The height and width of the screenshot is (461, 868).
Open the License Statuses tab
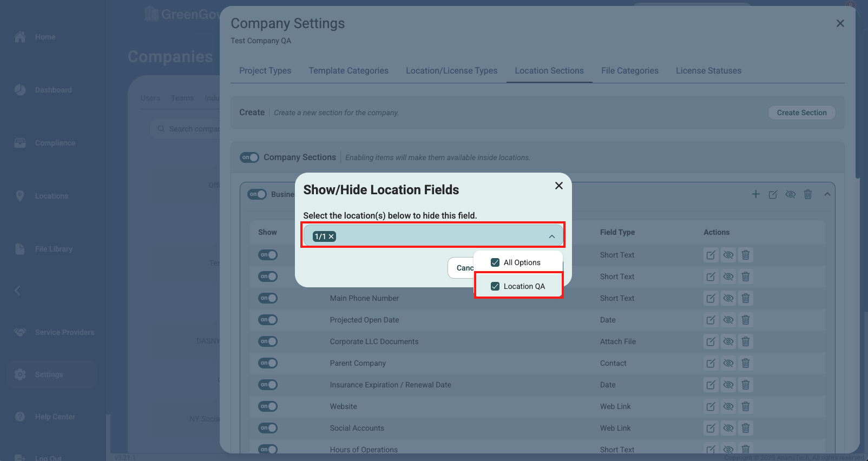[x=708, y=71]
